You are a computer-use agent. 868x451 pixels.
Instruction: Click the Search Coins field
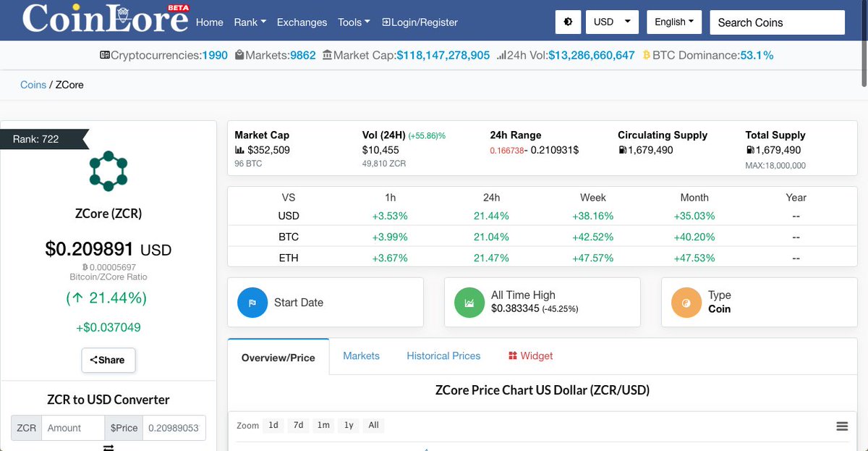pos(778,22)
